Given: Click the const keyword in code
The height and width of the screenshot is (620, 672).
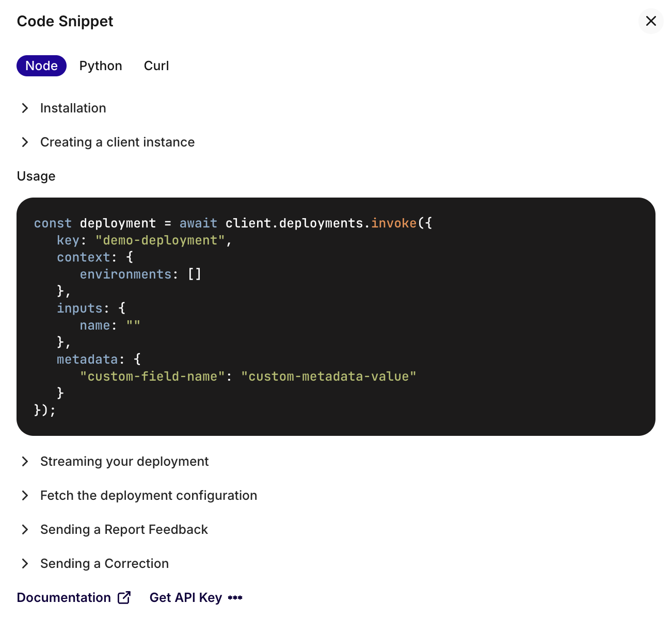Looking at the screenshot, I should (53, 223).
